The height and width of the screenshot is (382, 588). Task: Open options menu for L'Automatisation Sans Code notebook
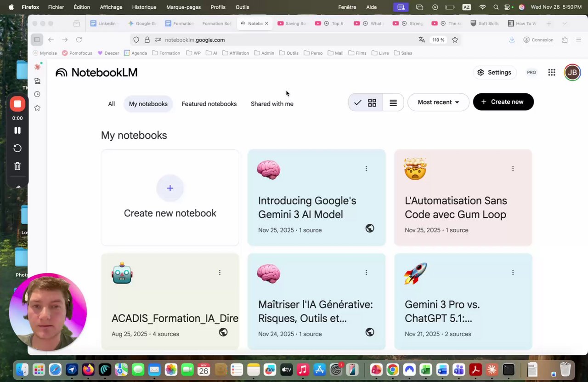pos(513,169)
